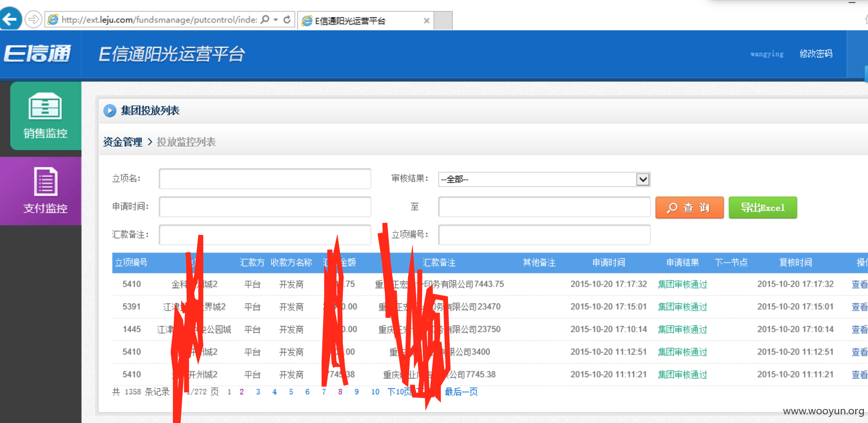The width and height of the screenshot is (868, 423).
Task: Click the 共 1358 条记录 total count text
Action: (141, 392)
